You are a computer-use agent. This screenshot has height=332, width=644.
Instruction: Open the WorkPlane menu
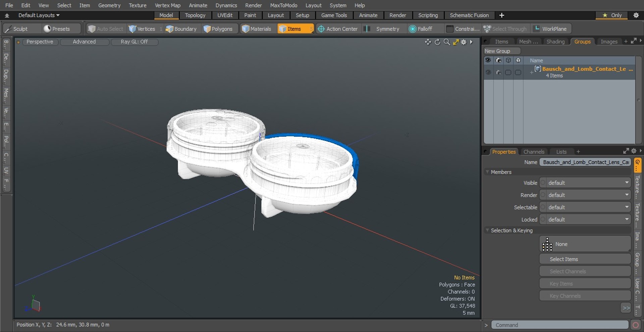point(551,29)
